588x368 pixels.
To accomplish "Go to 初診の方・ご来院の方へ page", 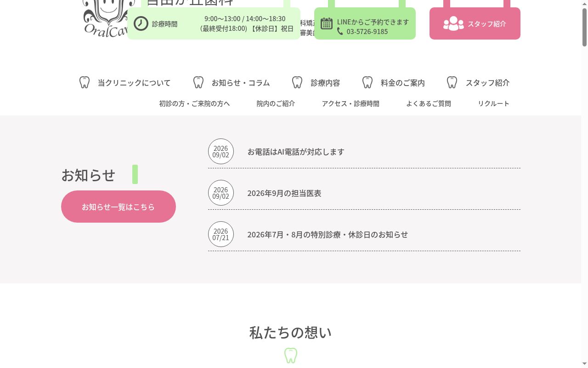I will [195, 103].
